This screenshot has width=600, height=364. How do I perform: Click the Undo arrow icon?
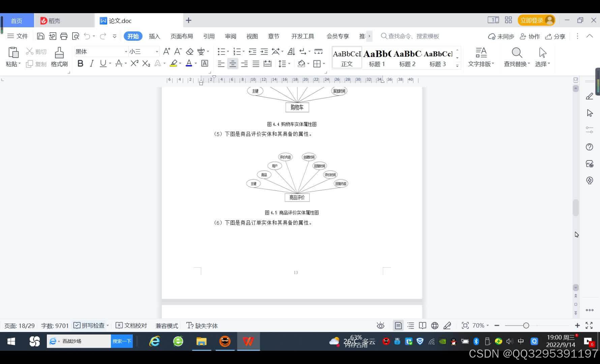click(87, 36)
